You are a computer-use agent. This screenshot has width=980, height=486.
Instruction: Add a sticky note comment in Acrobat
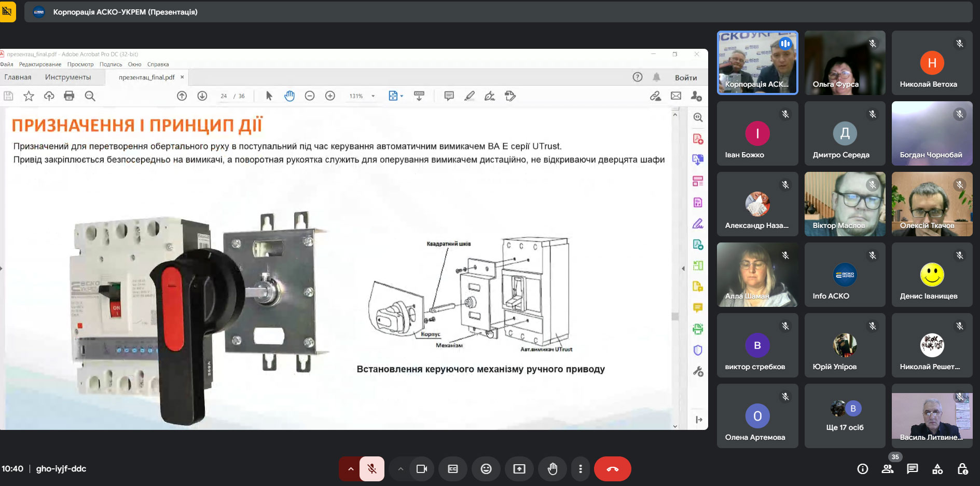[449, 96]
